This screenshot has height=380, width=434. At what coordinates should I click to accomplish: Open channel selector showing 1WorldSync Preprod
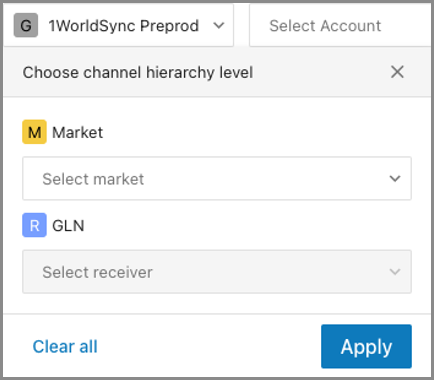point(118,25)
